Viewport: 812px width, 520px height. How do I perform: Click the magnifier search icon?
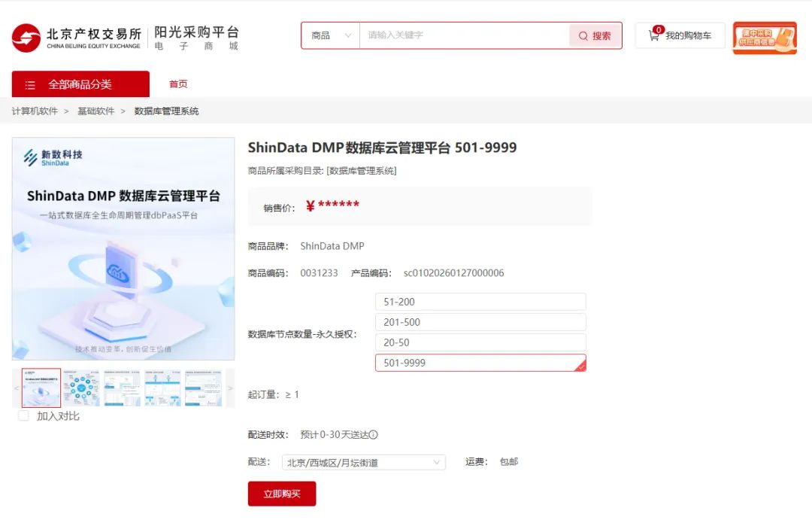(583, 36)
